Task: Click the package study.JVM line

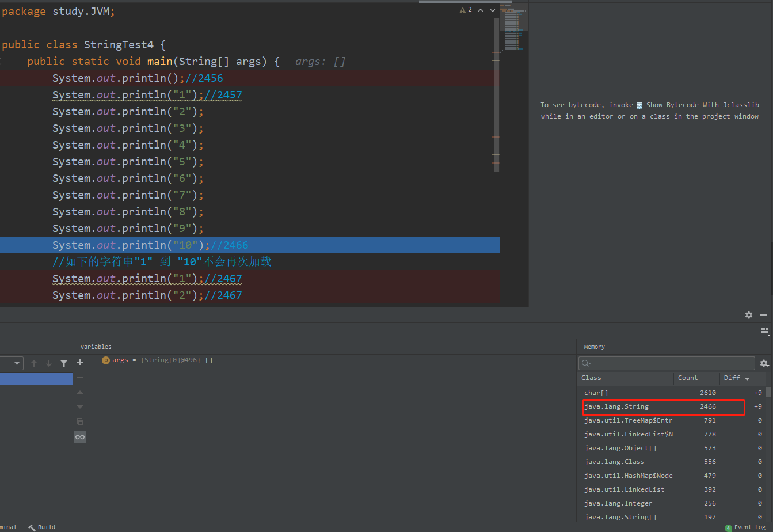Action: [59, 12]
